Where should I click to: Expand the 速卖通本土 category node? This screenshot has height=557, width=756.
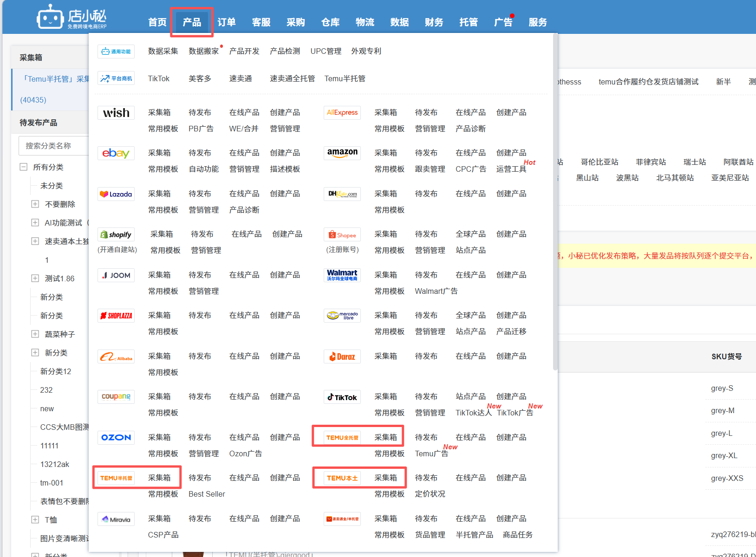coord(35,241)
